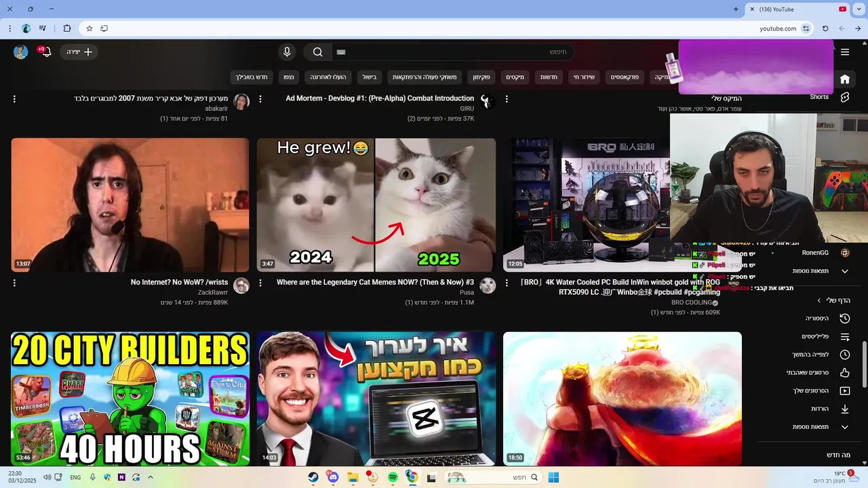The image size is (868, 488).
Task: Expand תוצאות נוספות below הורדות
Action: coord(821,427)
